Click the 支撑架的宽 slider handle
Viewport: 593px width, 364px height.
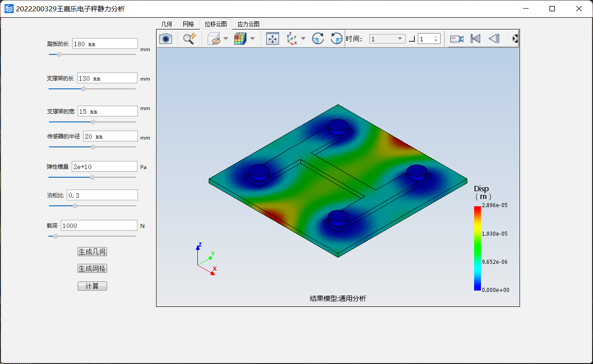[93, 121]
